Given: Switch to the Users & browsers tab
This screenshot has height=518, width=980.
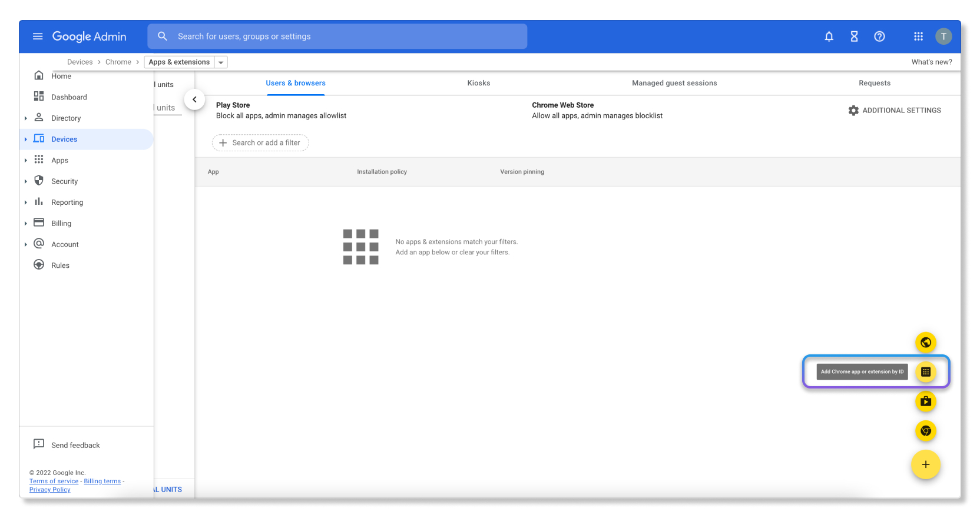Looking at the screenshot, I should coord(296,83).
